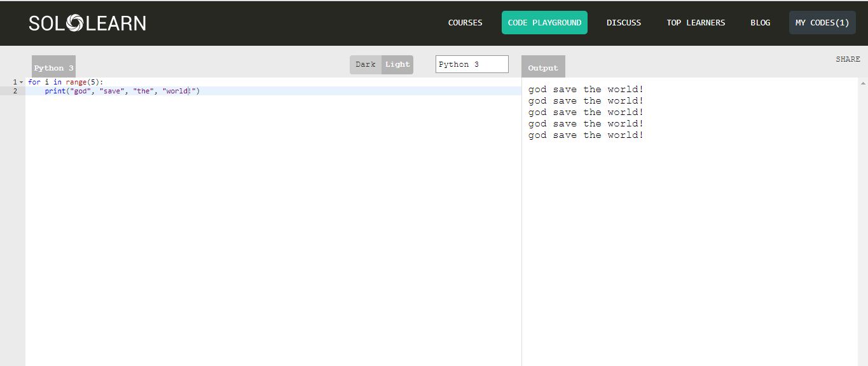Switch to the Output tab
Screen dimensions: 868x366
(543, 67)
